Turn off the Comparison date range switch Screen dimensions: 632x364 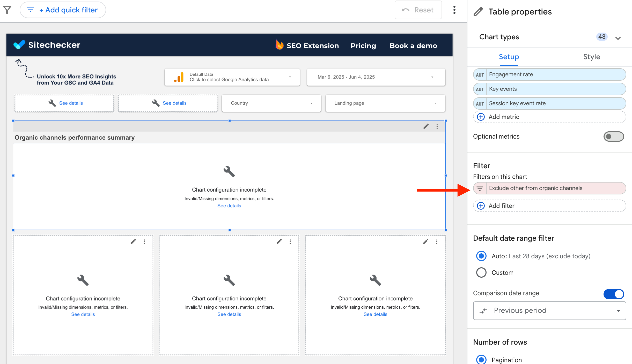[613, 294]
